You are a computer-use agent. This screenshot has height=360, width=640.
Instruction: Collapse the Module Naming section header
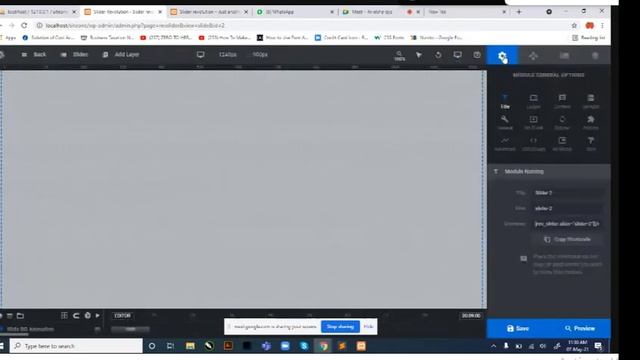click(x=549, y=171)
